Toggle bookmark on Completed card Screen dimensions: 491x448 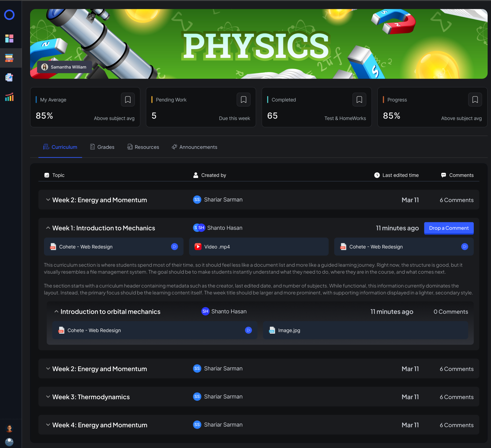pos(359,99)
